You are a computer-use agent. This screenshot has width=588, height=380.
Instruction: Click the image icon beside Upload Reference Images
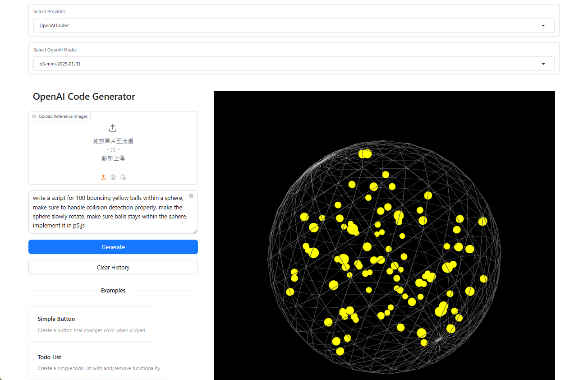click(x=34, y=116)
